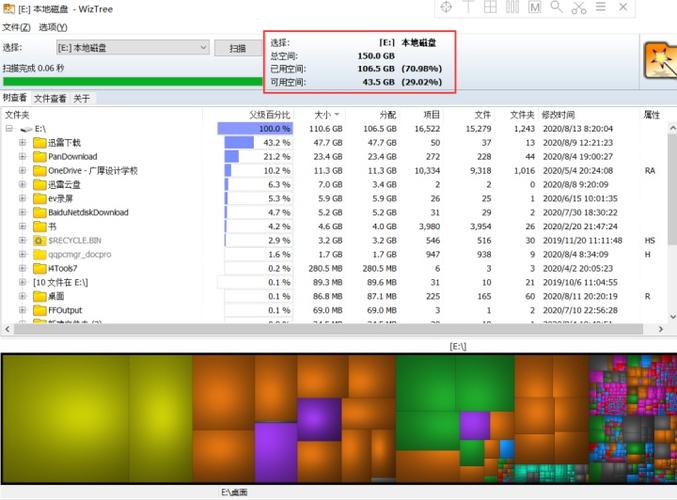
Task: Click the crosshair target icon in floating toolbar
Action: pyautogui.click(x=446, y=7)
